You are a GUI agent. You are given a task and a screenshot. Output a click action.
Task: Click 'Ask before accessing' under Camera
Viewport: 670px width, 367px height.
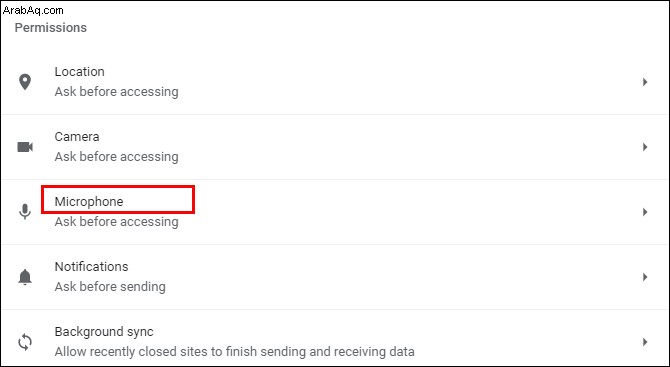pos(116,157)
